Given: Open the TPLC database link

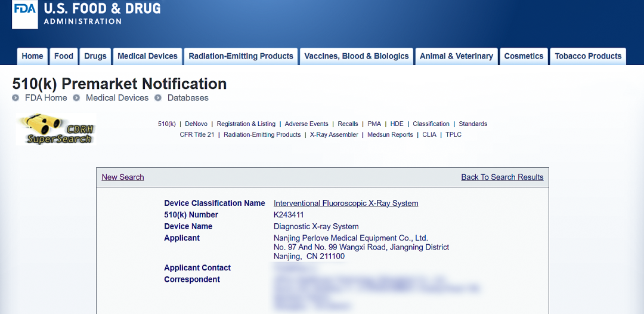Looking at the screenshot, I should pos(453,134).
